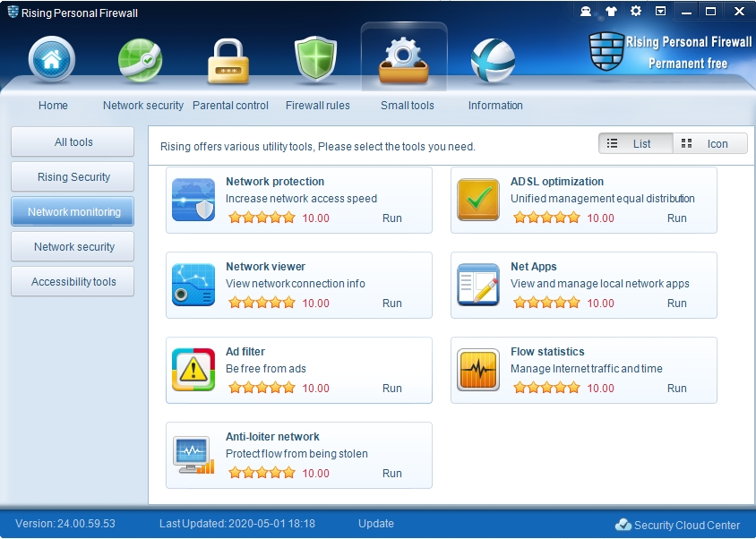The image size is (756, 539).
Task: Click the Network protection title text
Action: pos(275,181)
